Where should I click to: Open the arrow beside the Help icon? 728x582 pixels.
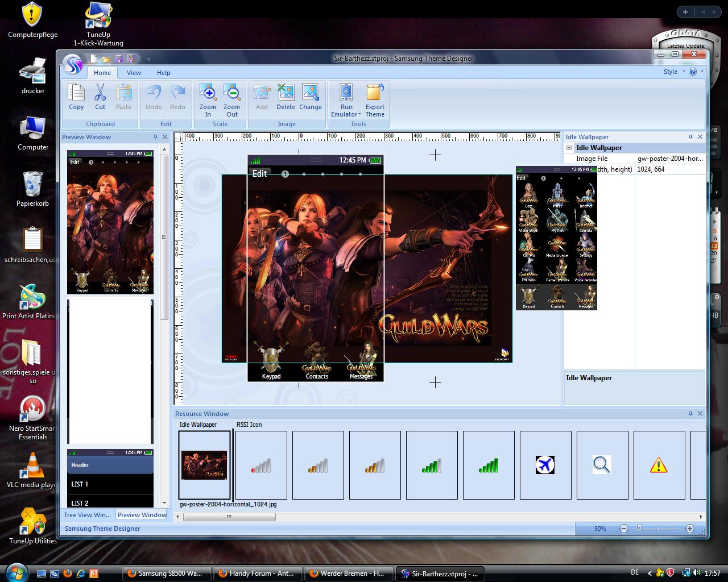point(702,72)
